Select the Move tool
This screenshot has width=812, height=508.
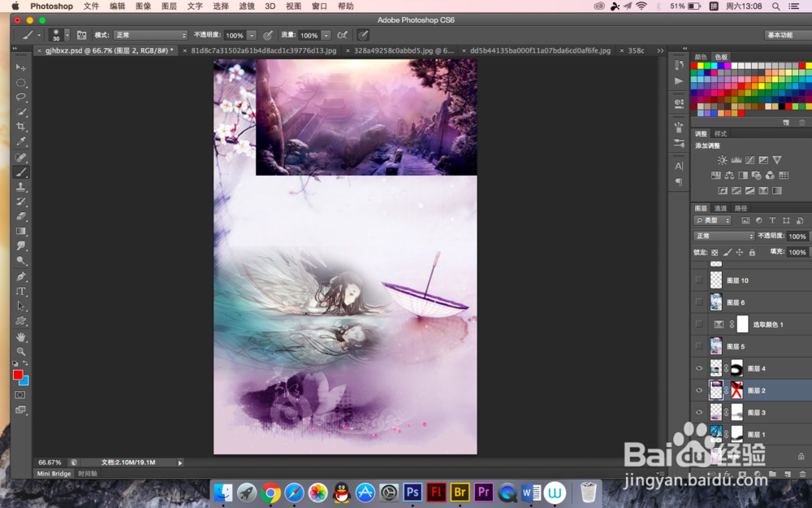[21, 67]
